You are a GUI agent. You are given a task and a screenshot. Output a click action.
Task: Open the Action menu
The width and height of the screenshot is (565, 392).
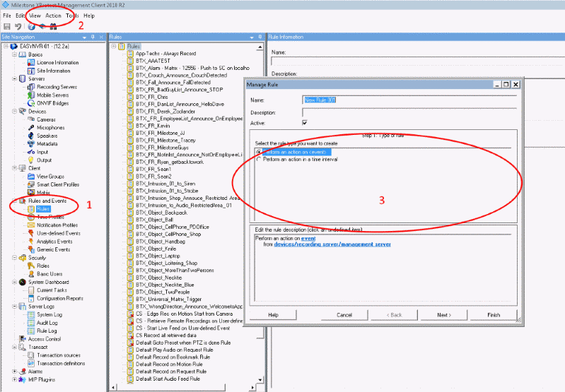(x=53, y=16)
